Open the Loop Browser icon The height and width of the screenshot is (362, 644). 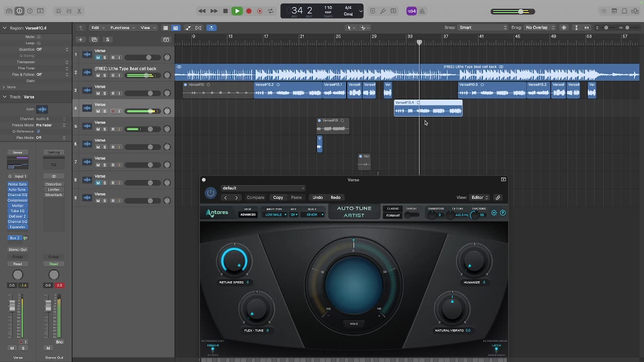pos(625,11)
